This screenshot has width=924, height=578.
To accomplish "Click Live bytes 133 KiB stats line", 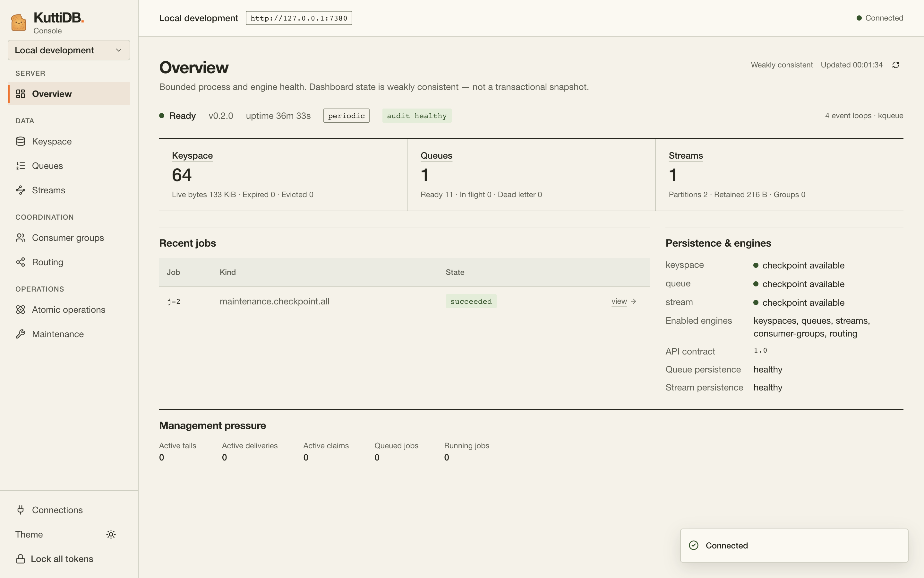I will (x=243, y=195).
